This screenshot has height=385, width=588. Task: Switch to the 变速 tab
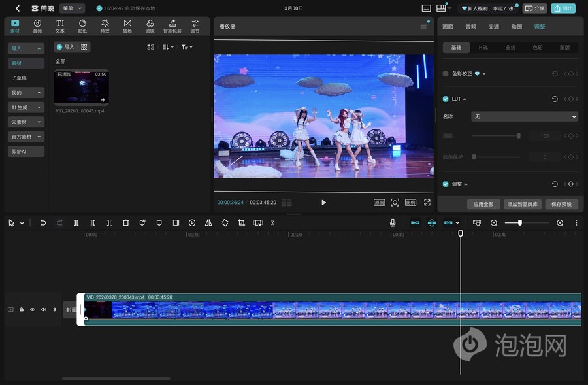pyautogui.click(x=493, y=27)
